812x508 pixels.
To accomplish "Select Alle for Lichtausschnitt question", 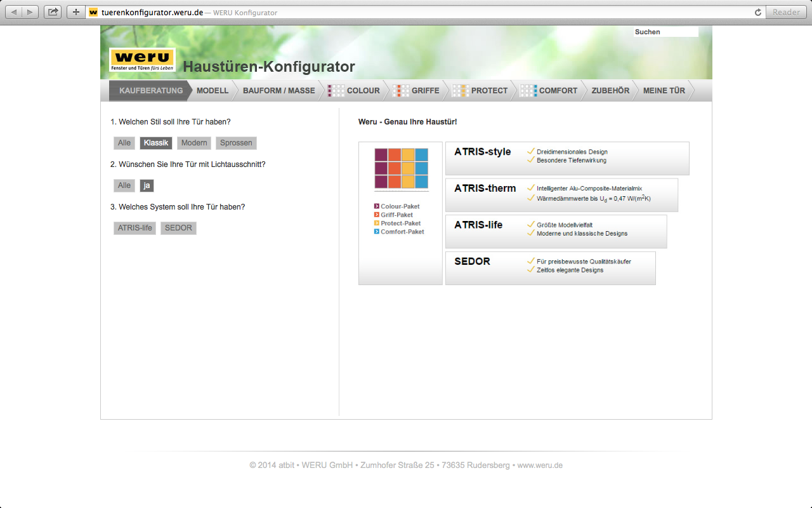I will 124,185.
